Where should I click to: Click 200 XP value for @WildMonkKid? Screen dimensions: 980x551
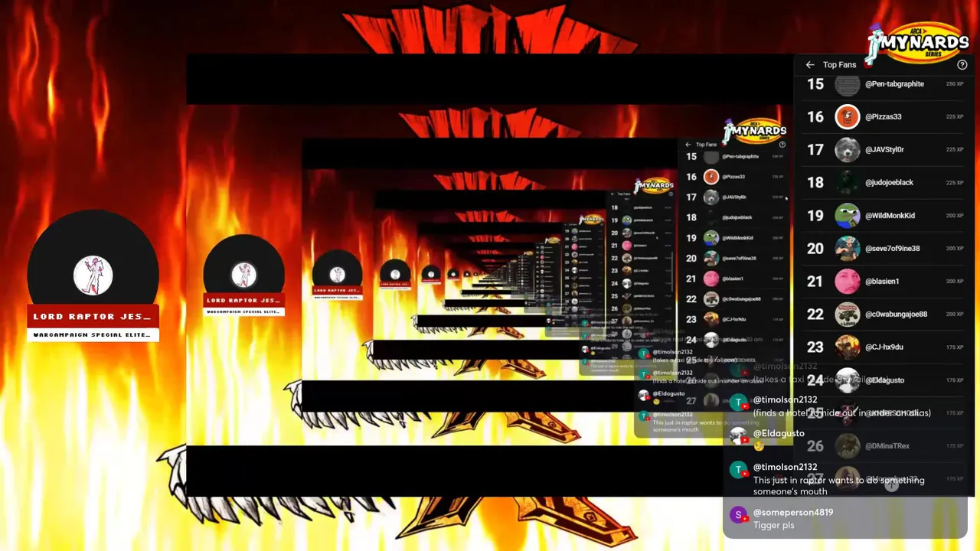click(x=955, y=216)
